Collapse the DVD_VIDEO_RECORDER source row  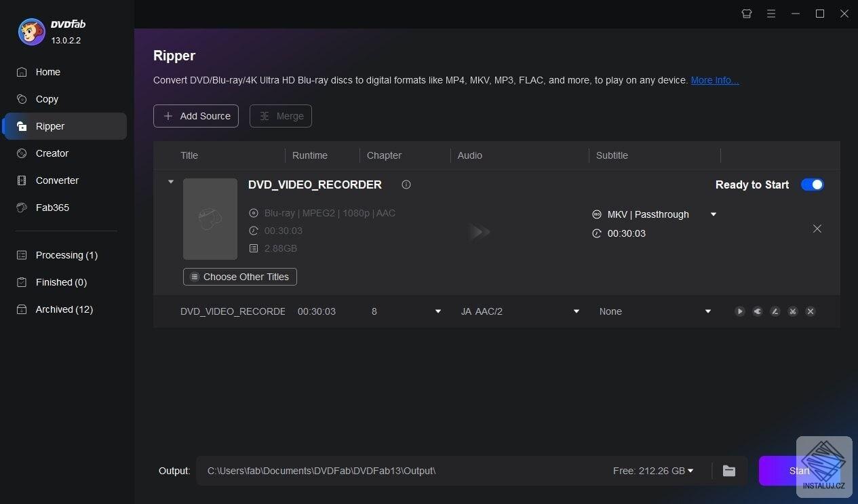click(x=171, y=182)
